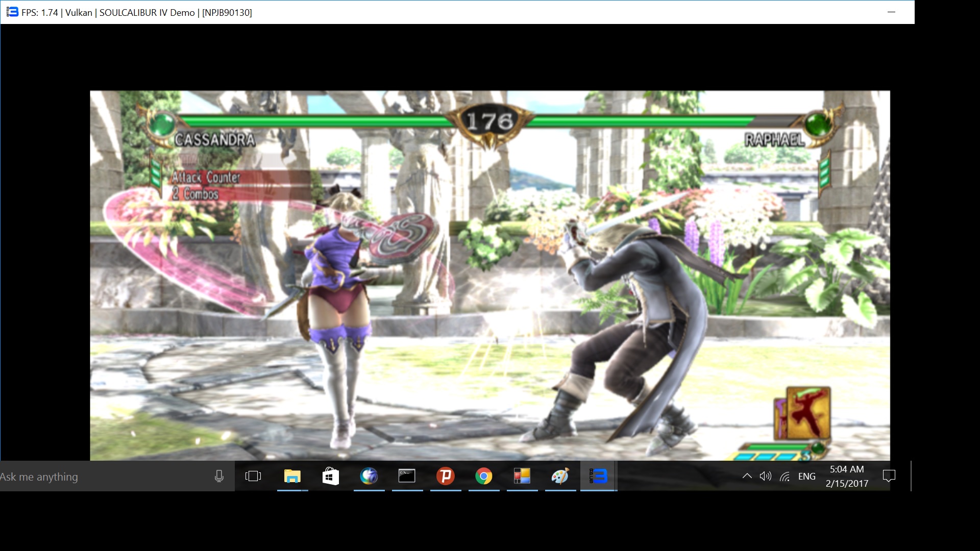
Task: Switch input language via ENG indicator
Action: [806, 476]
